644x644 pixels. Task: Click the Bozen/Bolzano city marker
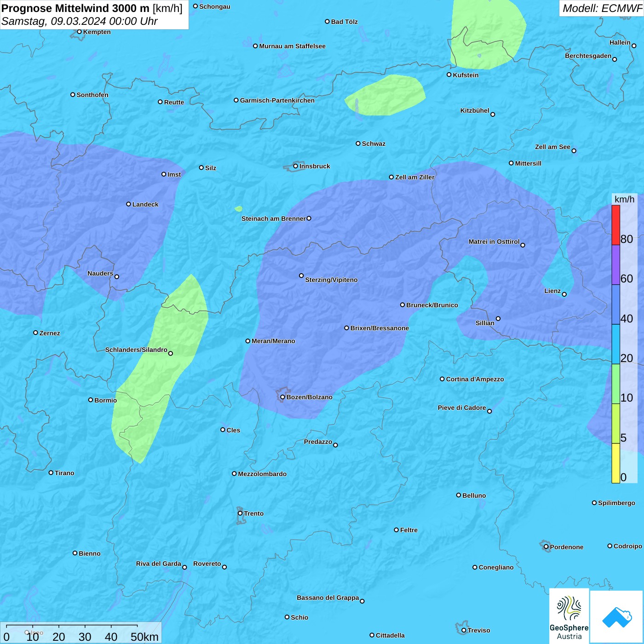[x=283, y=397]
